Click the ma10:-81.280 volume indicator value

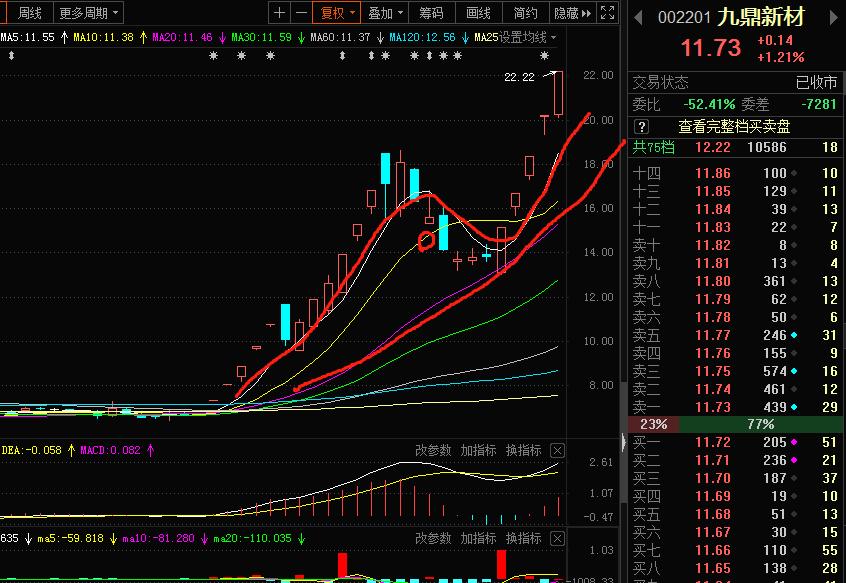(x=158, y=538)
